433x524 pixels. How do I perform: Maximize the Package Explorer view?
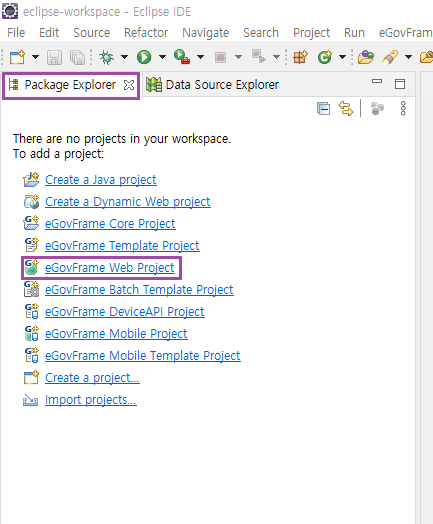point(400,84)
